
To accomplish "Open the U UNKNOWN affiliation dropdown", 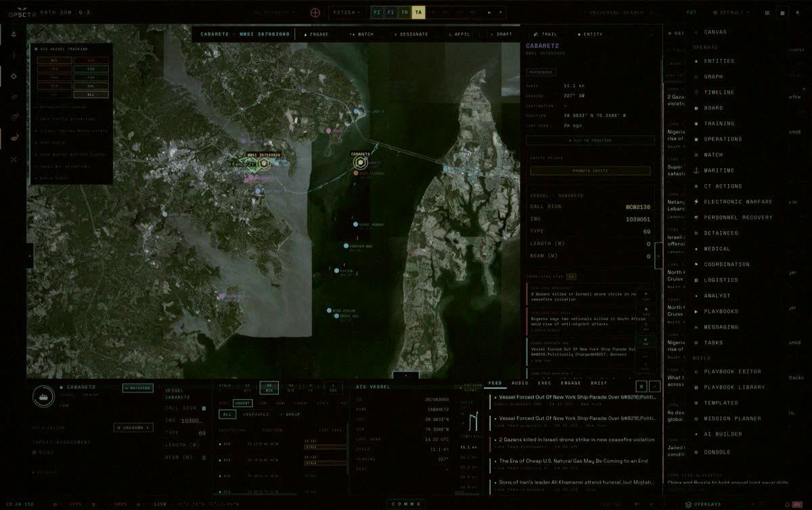I will (133, 427).
